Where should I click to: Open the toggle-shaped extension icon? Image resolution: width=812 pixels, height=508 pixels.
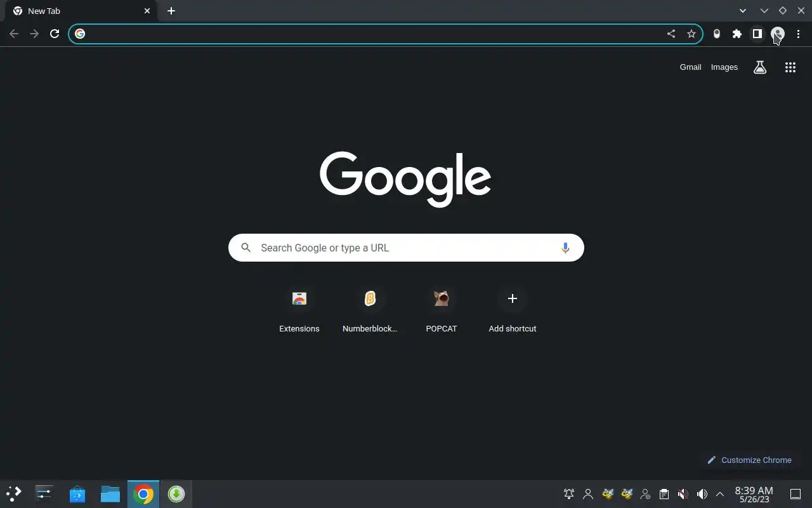pos(717,34)
